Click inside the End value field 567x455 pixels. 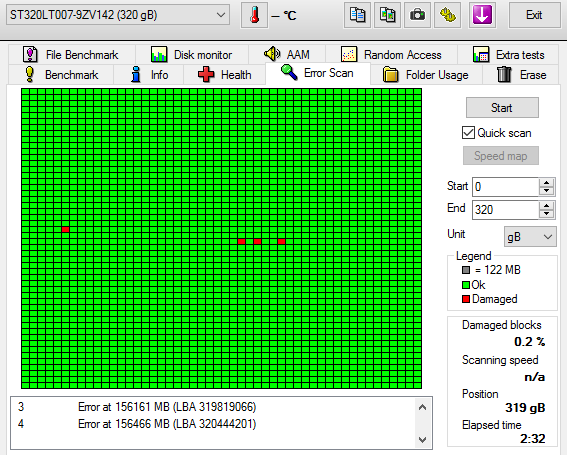(506, 210)
